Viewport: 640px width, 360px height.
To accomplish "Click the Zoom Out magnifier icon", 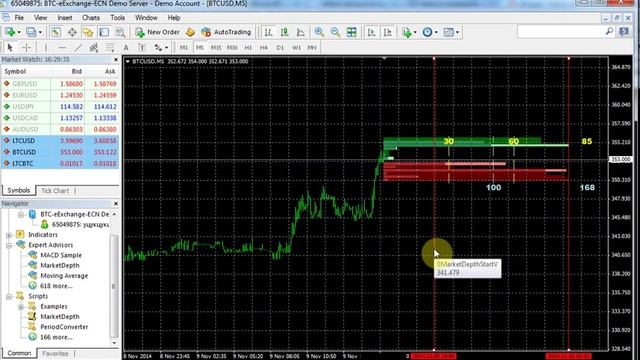I will [x=336, y=32].
